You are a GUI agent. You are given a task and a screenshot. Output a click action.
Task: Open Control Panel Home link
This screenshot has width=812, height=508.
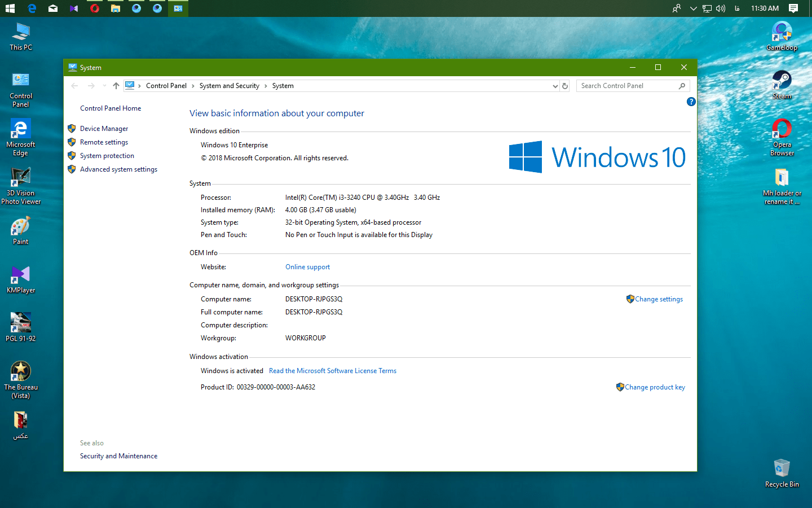111,108
